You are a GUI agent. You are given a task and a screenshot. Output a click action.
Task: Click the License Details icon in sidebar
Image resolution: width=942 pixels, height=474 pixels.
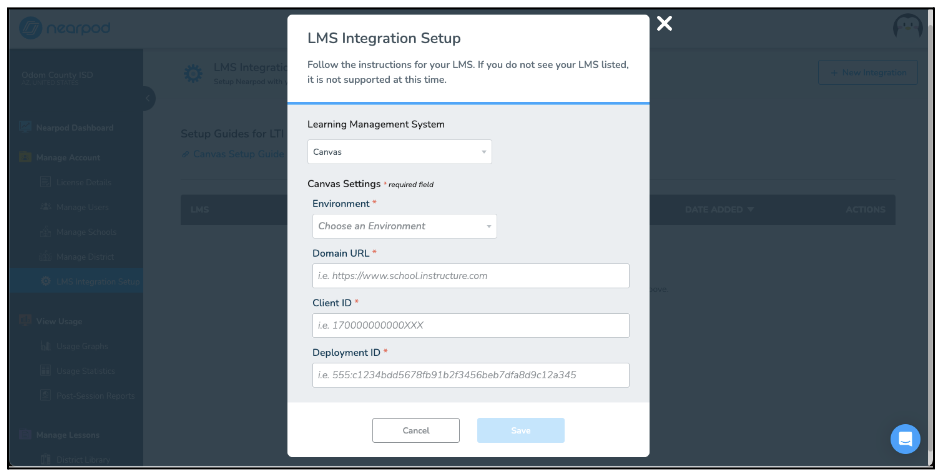45,182
